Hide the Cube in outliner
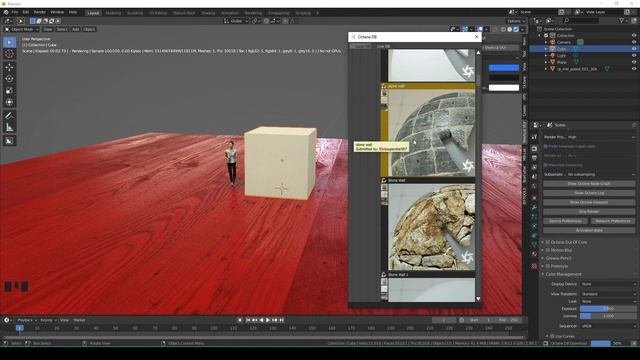 pyautogui.click(x=634, y=49)
